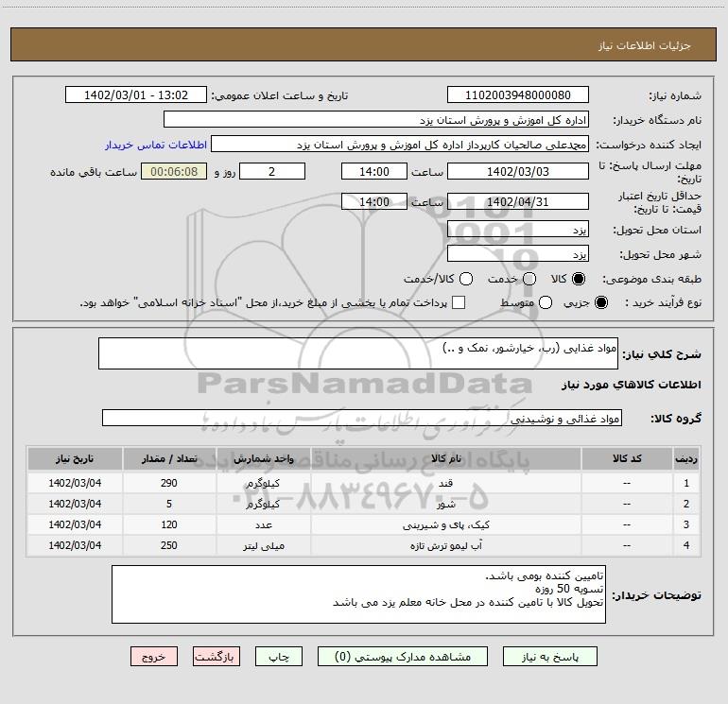Tick the اسناد خزانه اسلامی payment checkbox
728x704 pixels.
(x=459, y=302)
